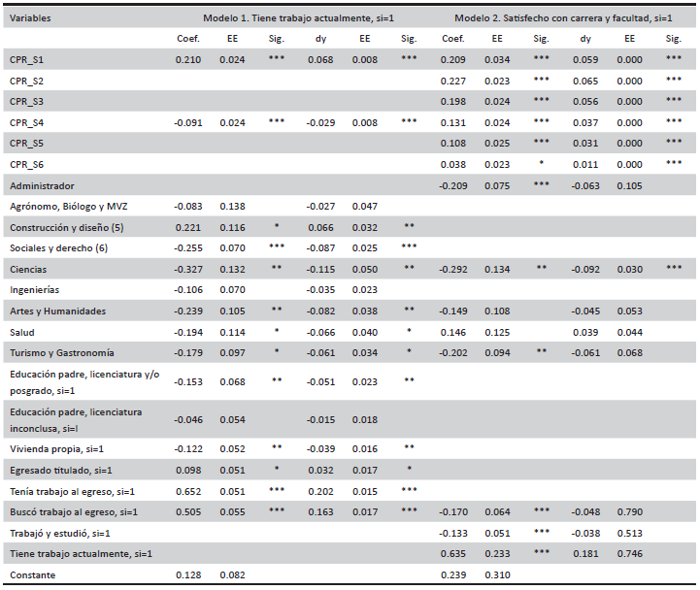Image resolution: width=700 pixels, height=590 pixels.
Task: Select the Turismo y Gastronomía label
Action: point(62,352)
